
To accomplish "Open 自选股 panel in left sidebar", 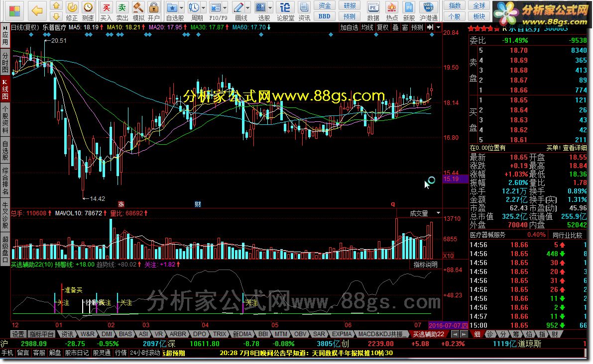I will click(x=5, y=151).
